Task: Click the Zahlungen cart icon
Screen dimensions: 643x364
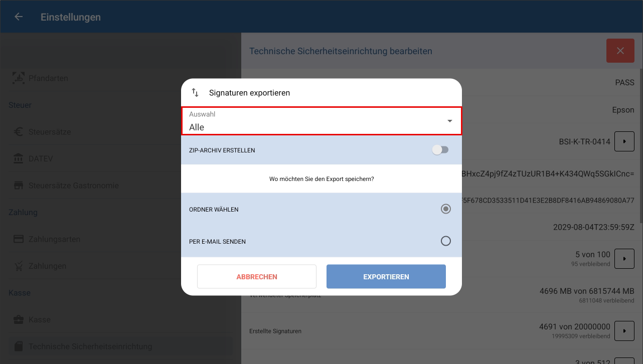Action: click(19, 266)
